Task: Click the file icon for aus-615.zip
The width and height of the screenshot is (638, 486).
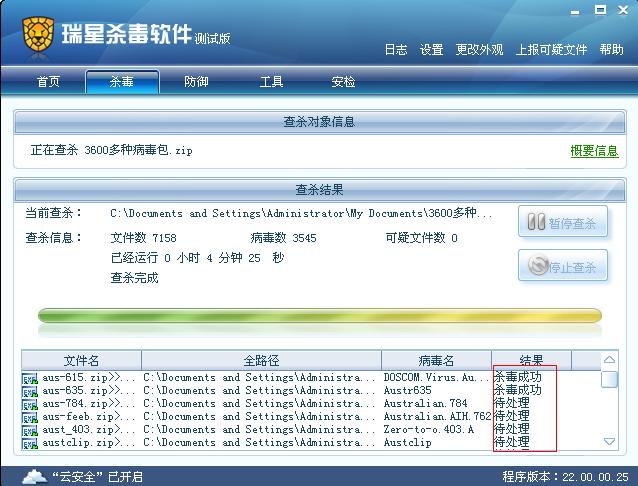Action: pos(30,379)
